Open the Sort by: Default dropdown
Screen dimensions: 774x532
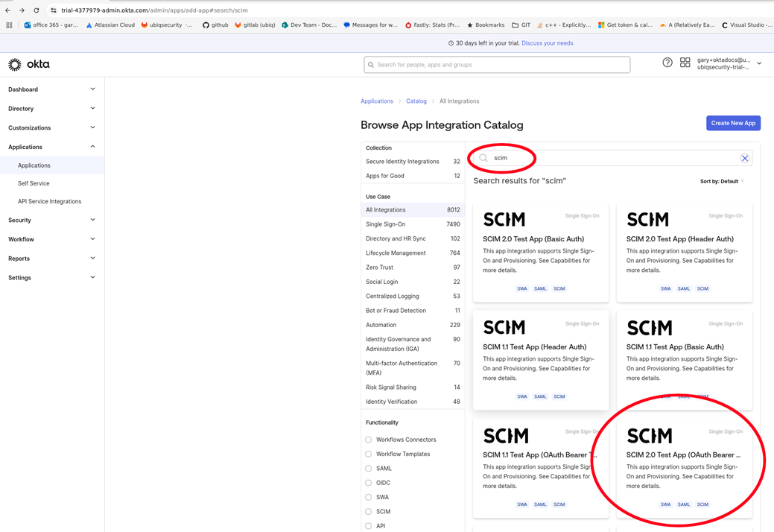tap(722, 181)
